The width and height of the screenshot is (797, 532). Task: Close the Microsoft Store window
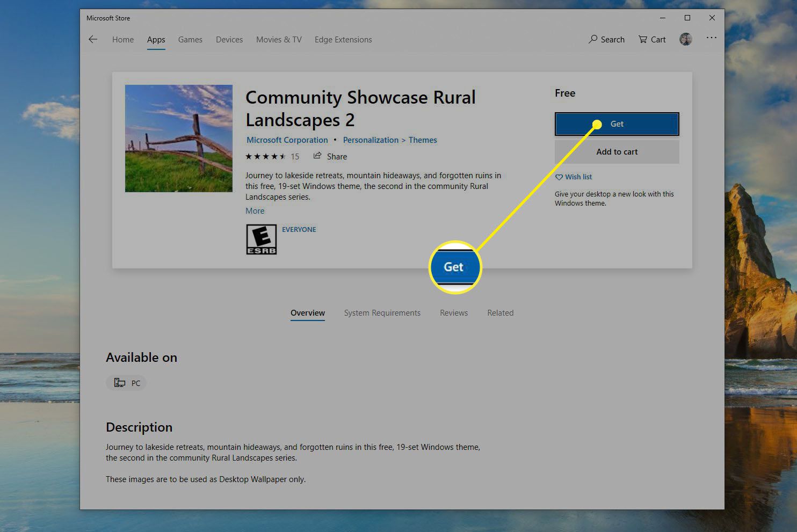coord(712,18)
